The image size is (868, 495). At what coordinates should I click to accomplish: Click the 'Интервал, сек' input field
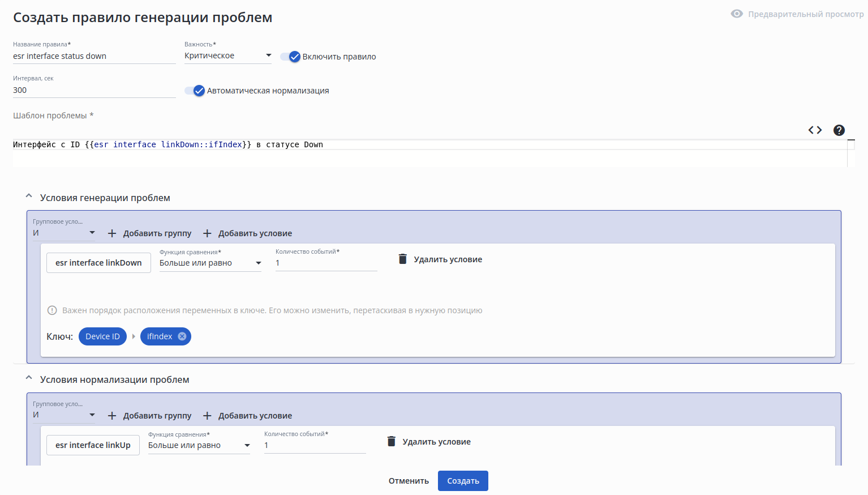tap(94, 90)
